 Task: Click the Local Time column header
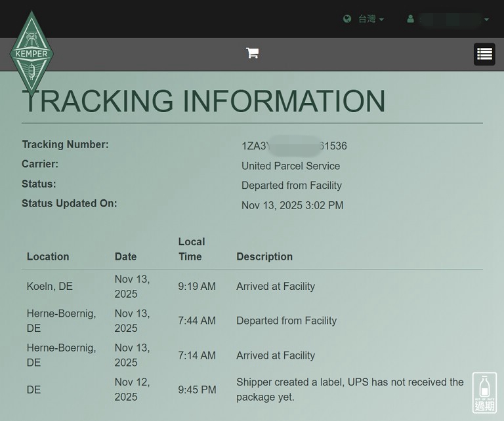[x=191, y=249]
